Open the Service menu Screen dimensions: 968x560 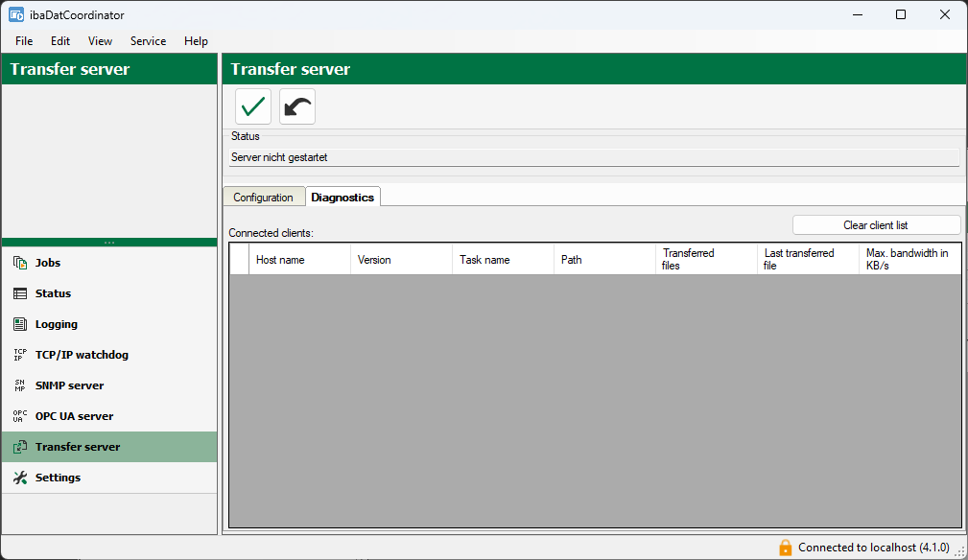click(x=148, y=41)
